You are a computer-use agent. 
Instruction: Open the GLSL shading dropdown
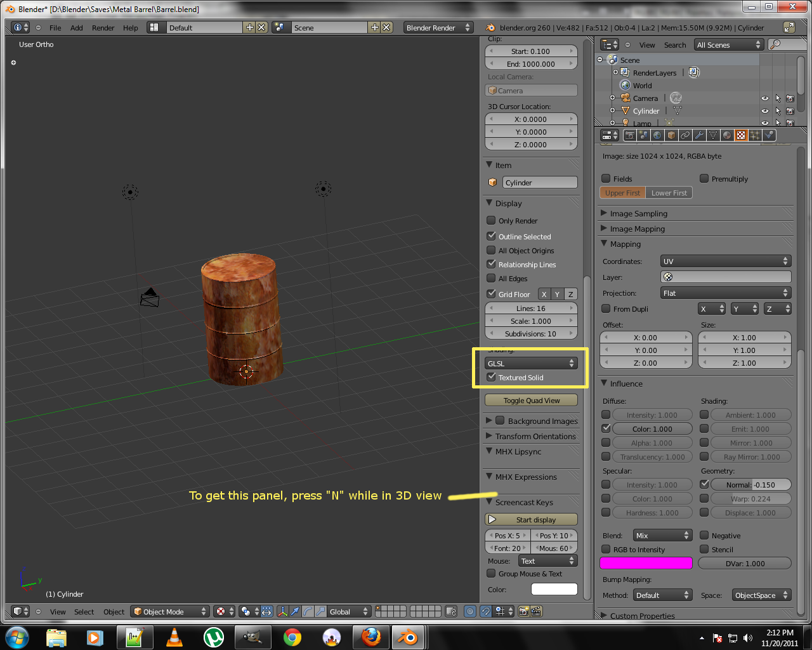[x=531, y=364]
